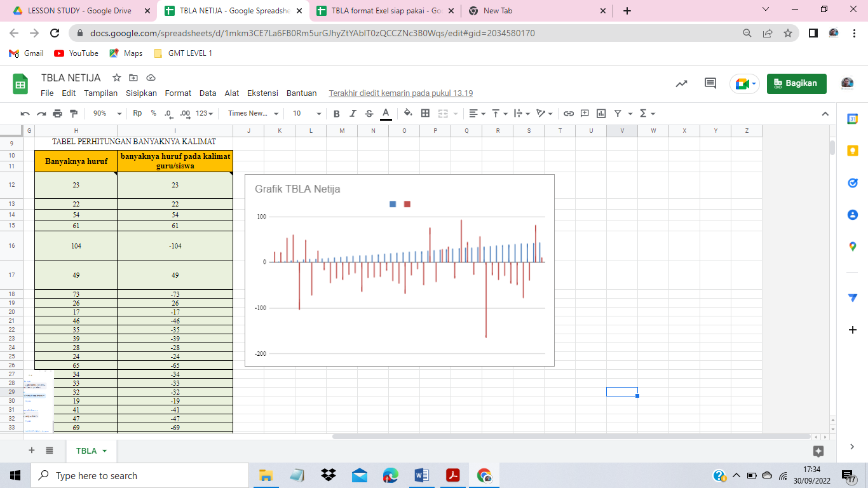Click the print icon

tap(58, 114)
